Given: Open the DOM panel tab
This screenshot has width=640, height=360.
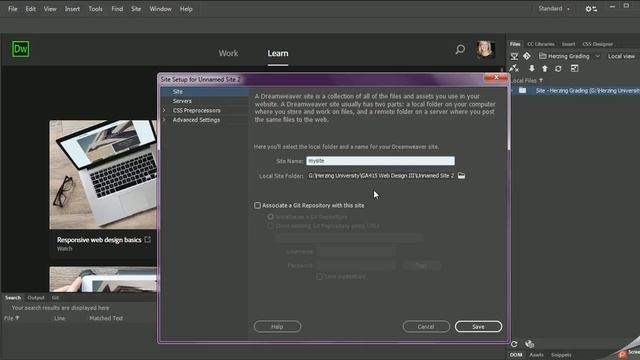Looking at the screenshot, I should point(516,355).
